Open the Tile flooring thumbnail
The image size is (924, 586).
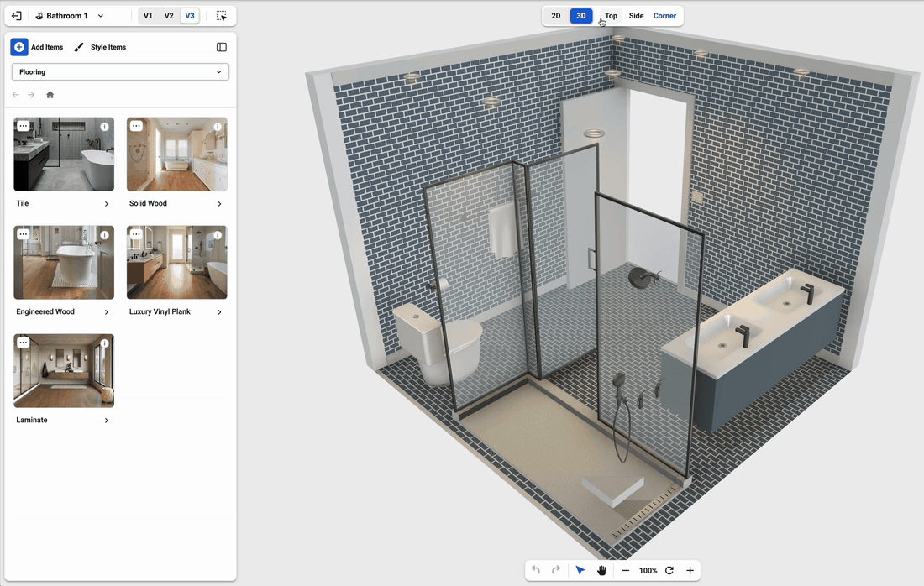(64, 154)
